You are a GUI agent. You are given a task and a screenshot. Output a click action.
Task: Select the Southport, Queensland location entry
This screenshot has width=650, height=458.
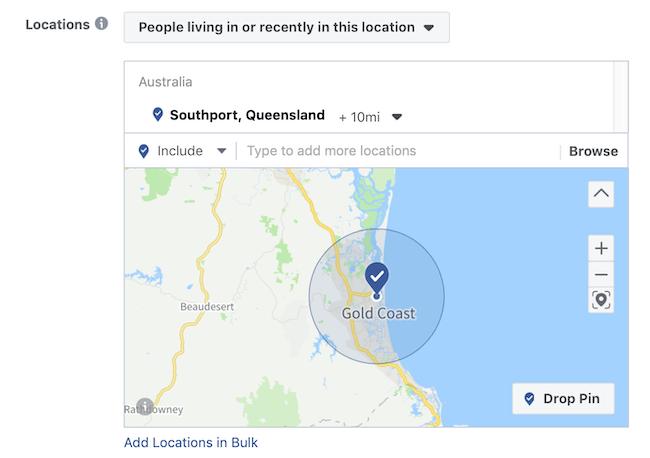click(247, 115)
